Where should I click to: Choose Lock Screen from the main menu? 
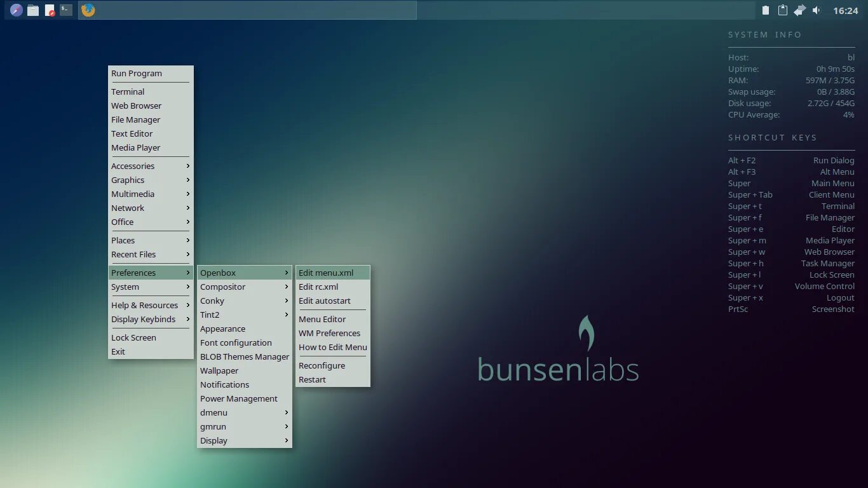pyautogui.click(x=151, y=337)
